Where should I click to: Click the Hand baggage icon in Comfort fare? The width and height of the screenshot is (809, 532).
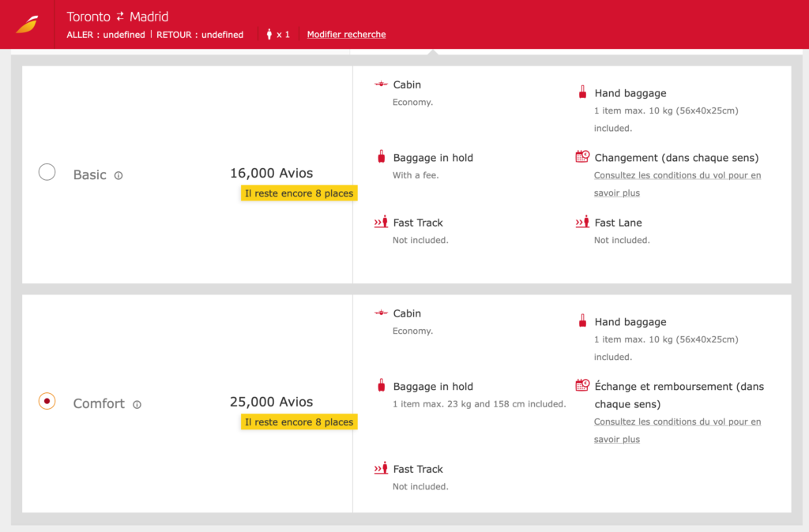[582, 321]
